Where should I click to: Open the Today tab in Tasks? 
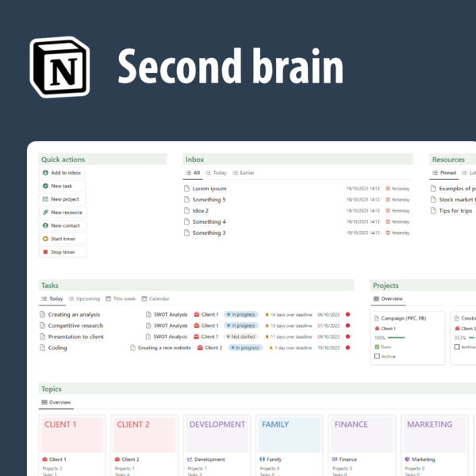[x=52, y=299]
